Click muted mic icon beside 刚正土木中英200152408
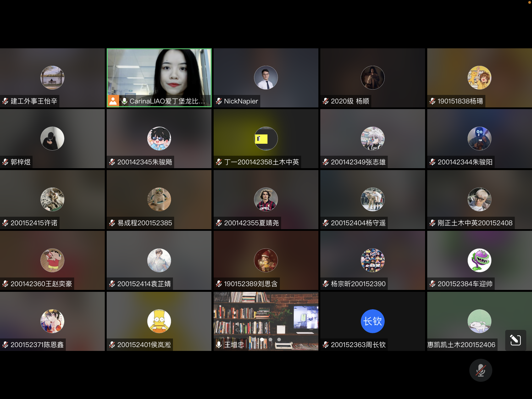The width and height of the screenshot is (532, 399). pyautogui.click(x=432, y=223)
